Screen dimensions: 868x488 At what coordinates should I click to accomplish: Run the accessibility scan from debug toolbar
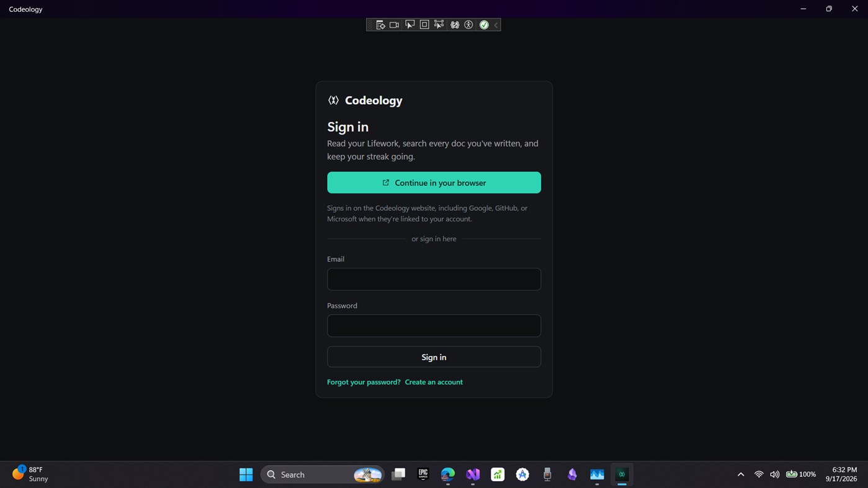click(x=469, y=25)
